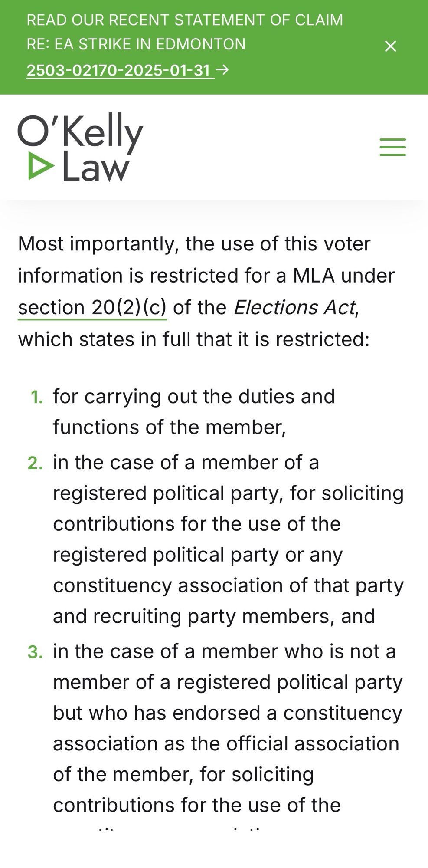Click the italic "Elections Act" text
This screenshot has width=428, height=868.
[294, 307]
